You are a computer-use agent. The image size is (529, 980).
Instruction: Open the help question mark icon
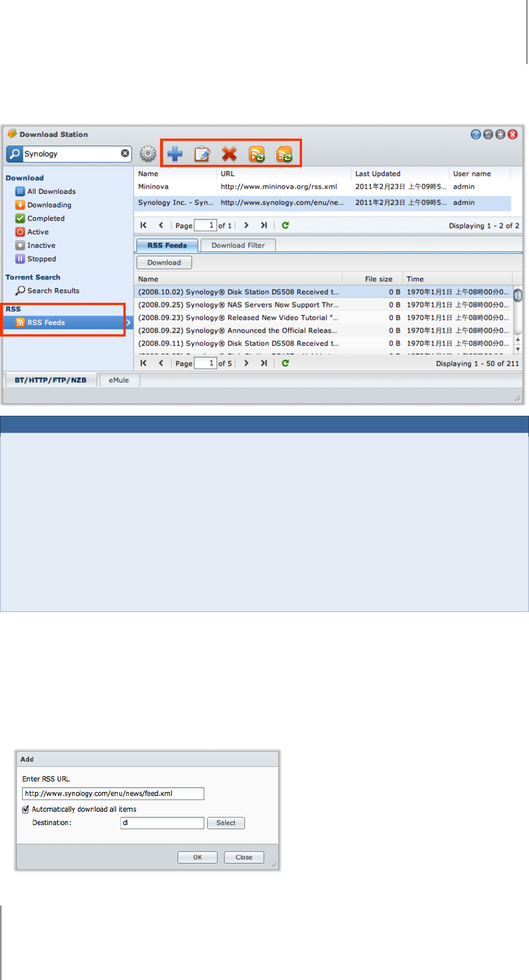point(475,135)
